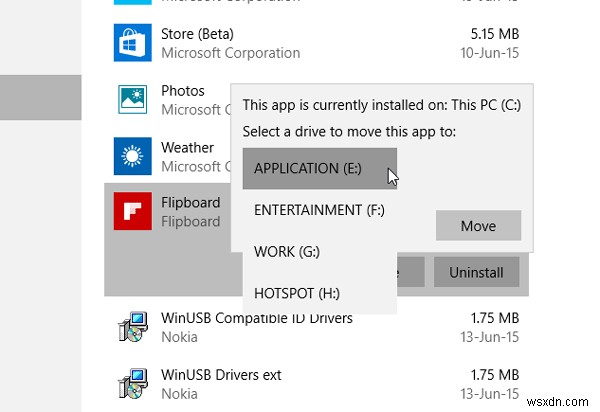Image resolution: width=600 pixels, height=412 pixels.
Task: Click the WinUSB Drivers ext installer icon
Action: [133, 383]
